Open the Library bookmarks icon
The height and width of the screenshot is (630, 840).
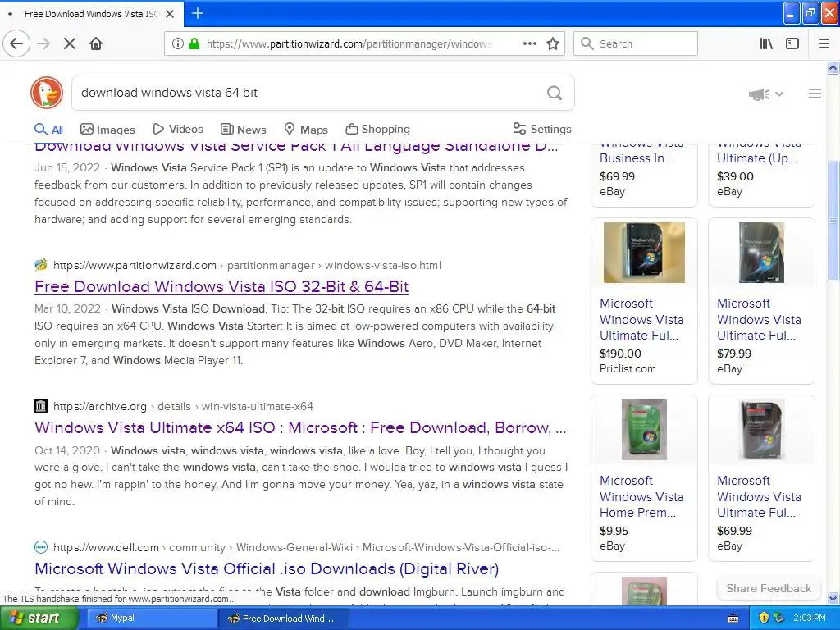click(767, 44)
